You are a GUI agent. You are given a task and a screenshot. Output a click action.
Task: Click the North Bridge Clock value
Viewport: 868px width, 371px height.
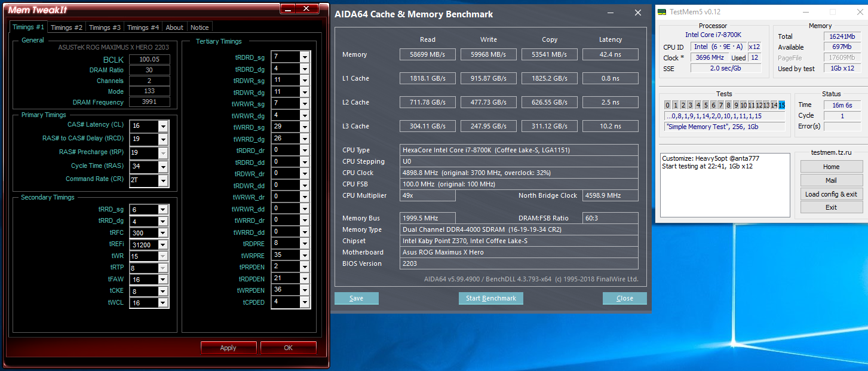tap(611, 195)
